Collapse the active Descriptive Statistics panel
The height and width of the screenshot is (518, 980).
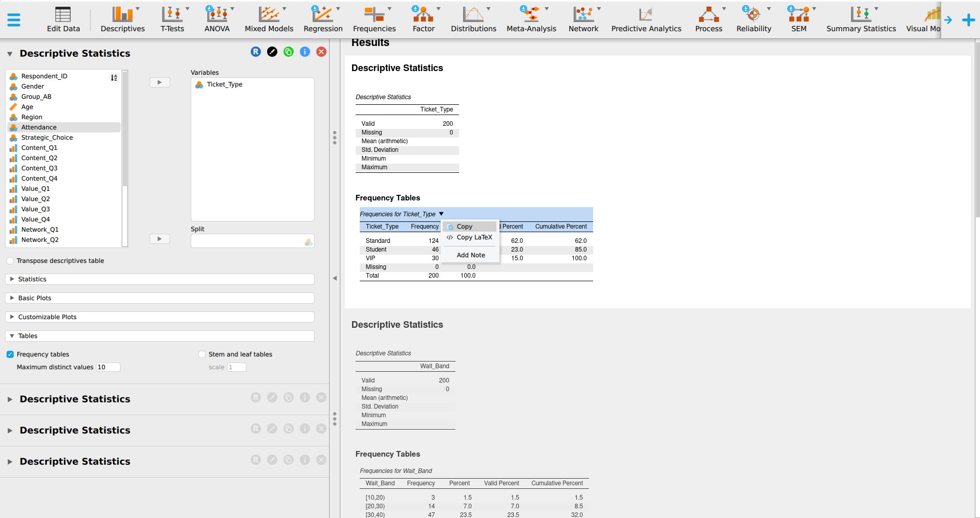[x=10, y=54]
